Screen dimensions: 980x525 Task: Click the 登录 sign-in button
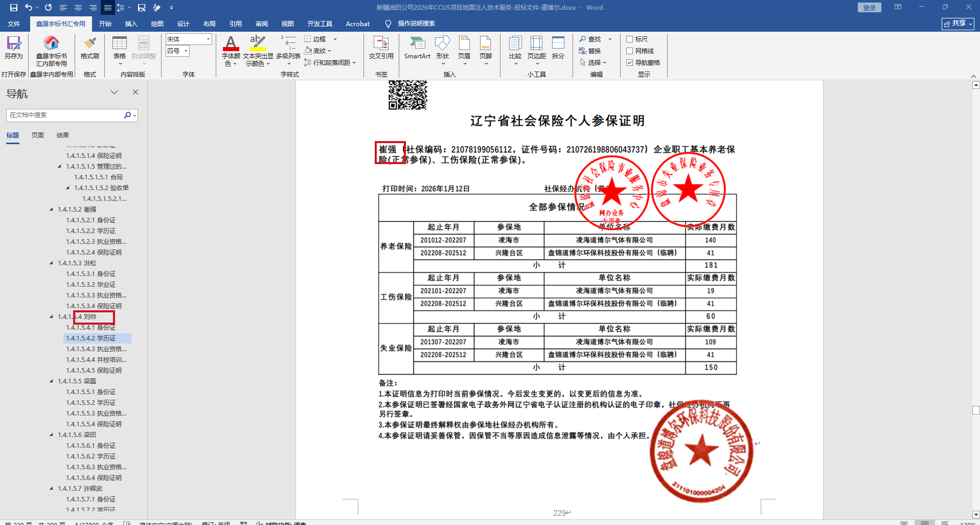tap(869, 8)
